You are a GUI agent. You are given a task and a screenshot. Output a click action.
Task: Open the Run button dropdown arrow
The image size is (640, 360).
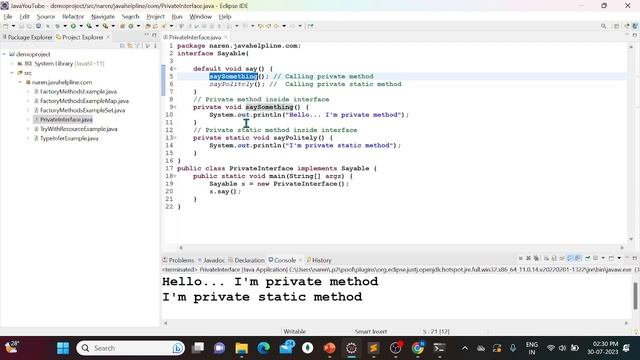81,26
